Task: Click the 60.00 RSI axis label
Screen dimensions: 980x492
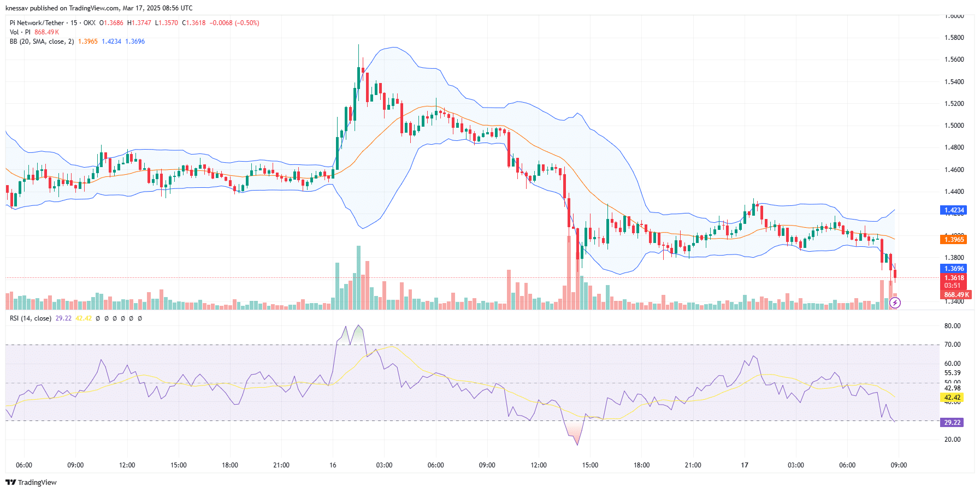Action: pyautogui.click(x=952, y=364)
